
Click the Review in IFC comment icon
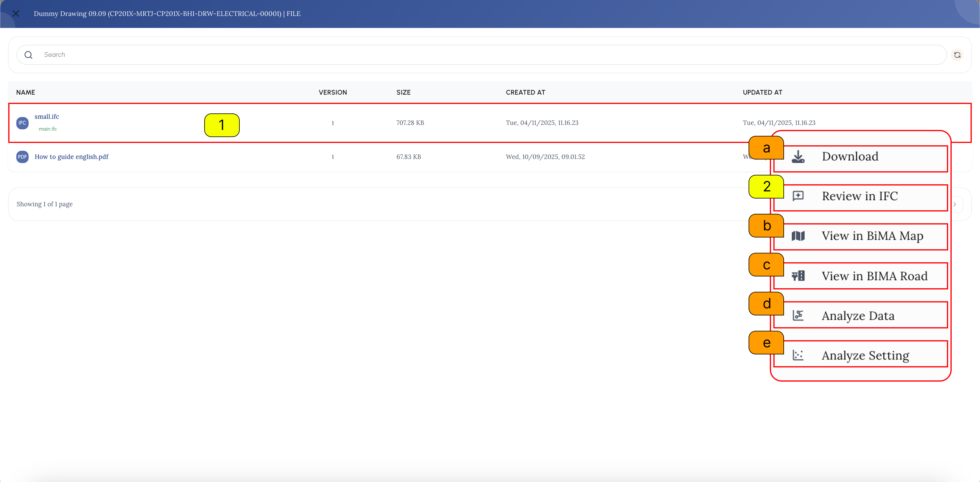click(798, 196)
